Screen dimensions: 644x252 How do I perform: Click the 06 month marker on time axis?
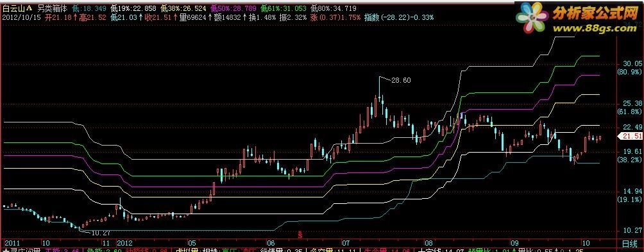[x=271, y=243]
